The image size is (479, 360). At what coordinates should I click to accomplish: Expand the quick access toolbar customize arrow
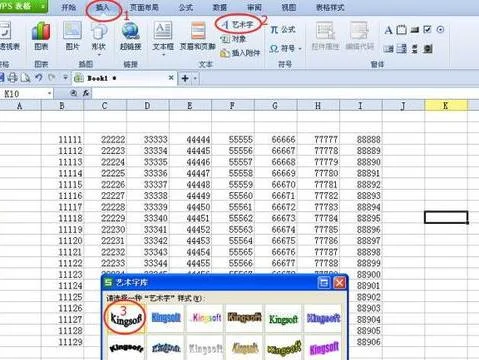point(65,78)
